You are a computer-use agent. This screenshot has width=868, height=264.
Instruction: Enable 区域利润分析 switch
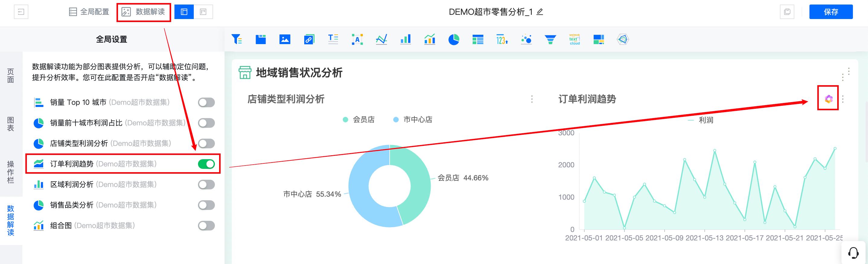206,185
